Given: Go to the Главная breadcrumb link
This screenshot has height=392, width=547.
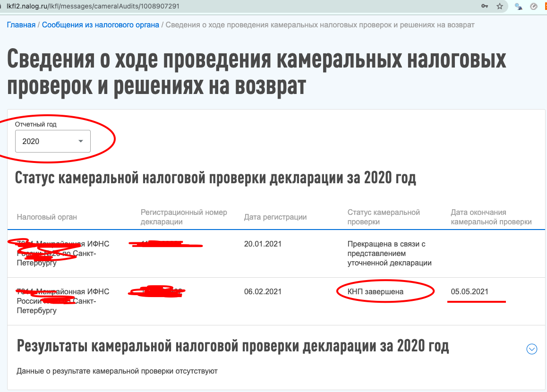Looking at the screenshot, I should (21, 25).
